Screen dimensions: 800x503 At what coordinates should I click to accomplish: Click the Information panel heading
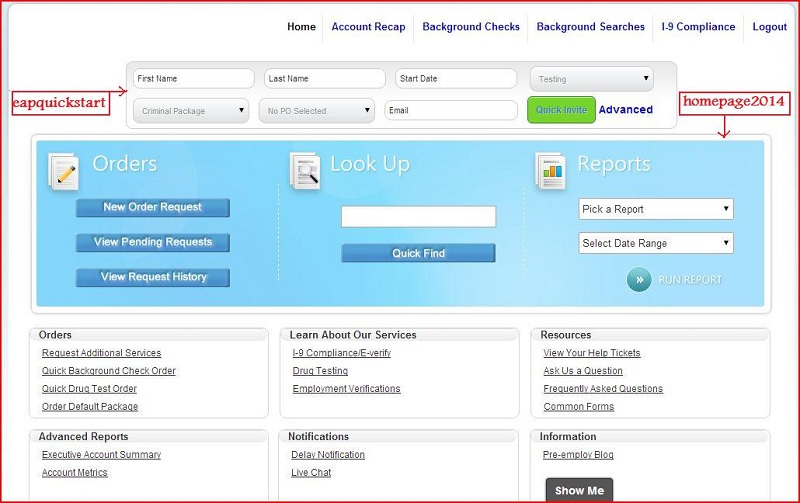point(568,436)
